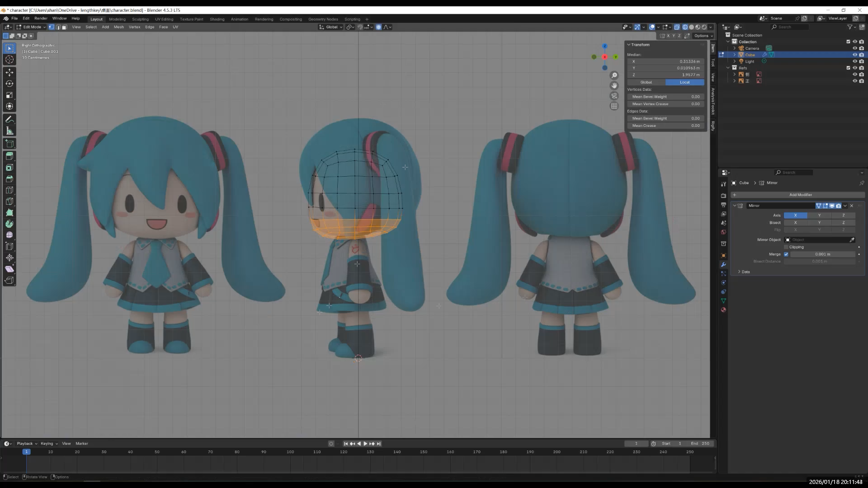
Task: Open Material properties tab icon
Action: tap(723, 310)
